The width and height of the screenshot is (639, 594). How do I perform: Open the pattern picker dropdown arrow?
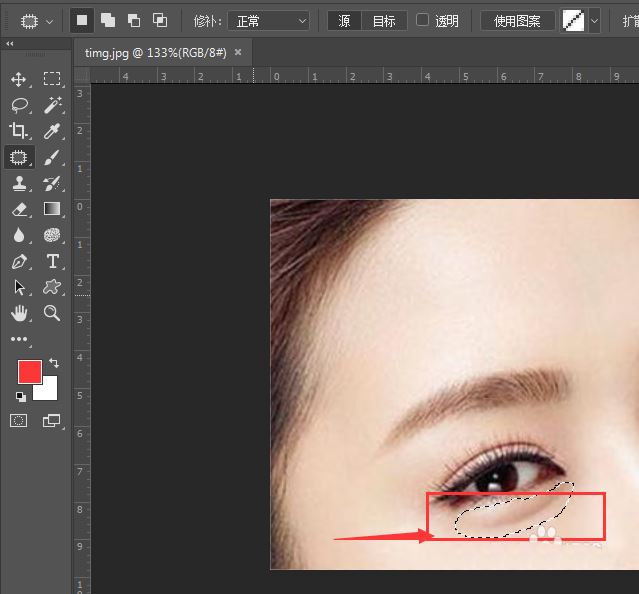coord(595,20)
